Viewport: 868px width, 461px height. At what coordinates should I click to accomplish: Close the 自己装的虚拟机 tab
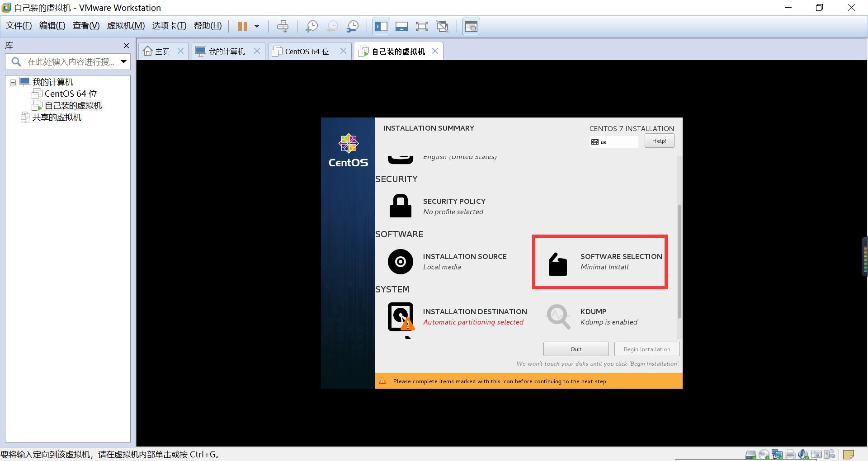pos(435,51)
